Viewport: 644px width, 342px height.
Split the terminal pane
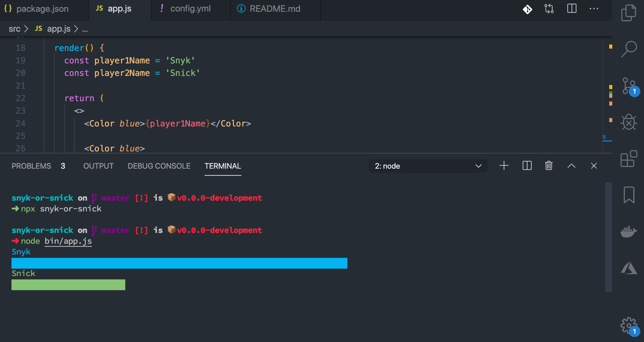[x=527, y=166]
